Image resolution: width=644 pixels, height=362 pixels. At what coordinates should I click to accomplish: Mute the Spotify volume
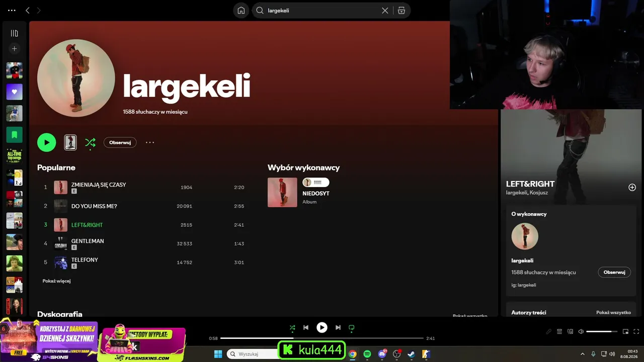581,332
